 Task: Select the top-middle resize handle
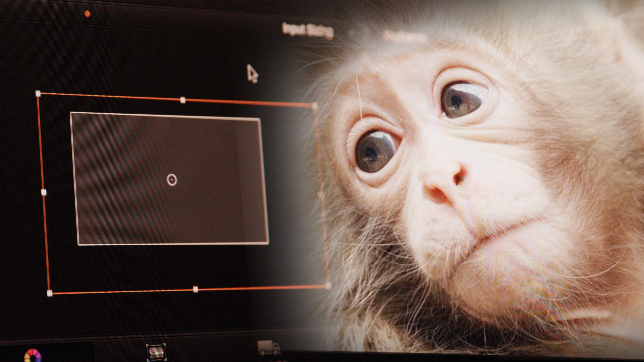[183, 100]
